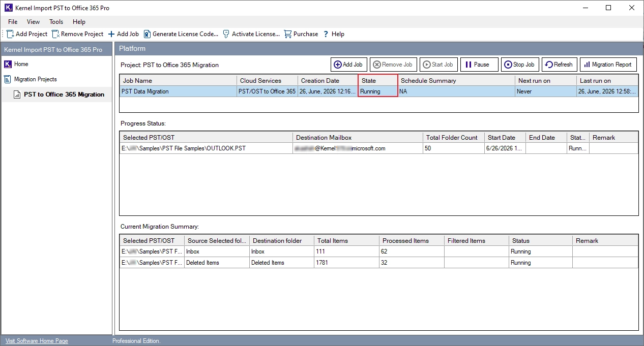This screenshot has width=644, height=346.
Task: Click the Creation Date column header
Action: (328, 81)
